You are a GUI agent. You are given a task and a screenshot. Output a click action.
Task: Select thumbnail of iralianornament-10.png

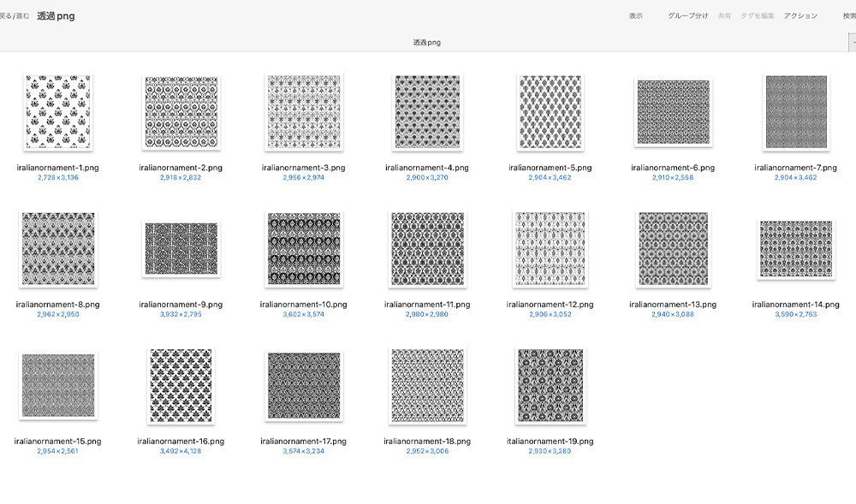click(304, 249)
